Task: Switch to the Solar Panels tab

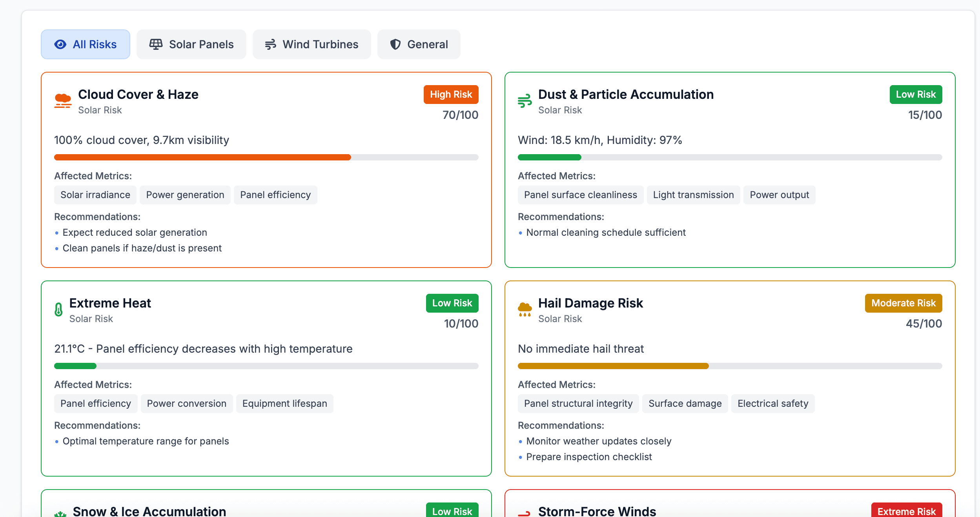Action: 191,44
